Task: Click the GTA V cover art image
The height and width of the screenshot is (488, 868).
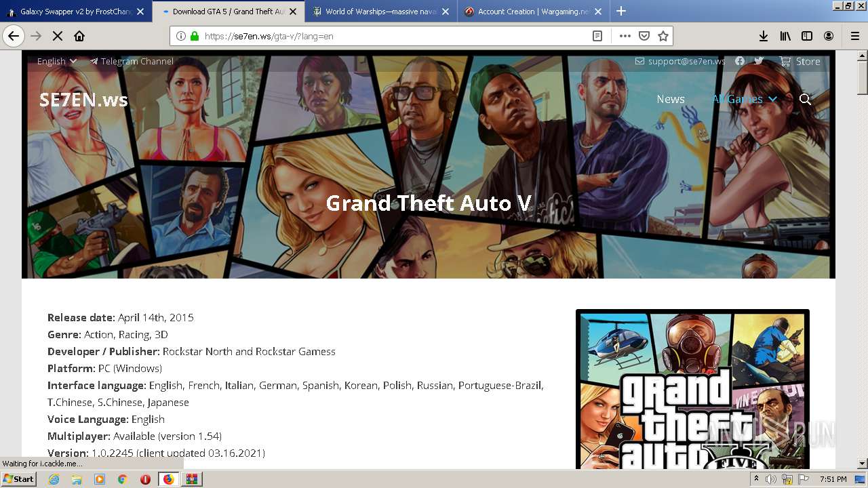Action: [x=692, y=390]
